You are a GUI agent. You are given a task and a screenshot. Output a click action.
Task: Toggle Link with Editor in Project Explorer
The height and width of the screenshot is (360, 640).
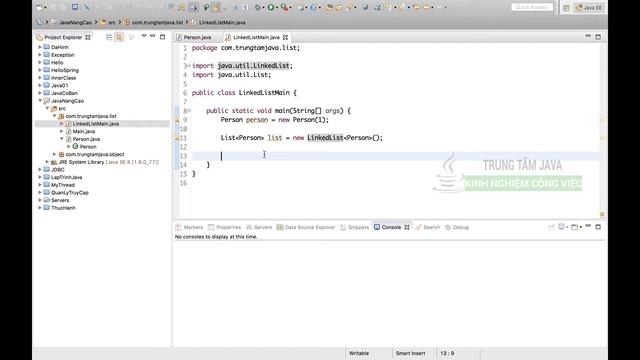(119, 37)
